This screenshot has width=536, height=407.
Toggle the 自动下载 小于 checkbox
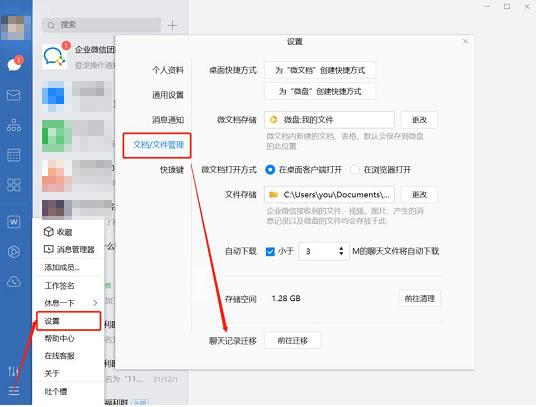[x=270, y=252]
